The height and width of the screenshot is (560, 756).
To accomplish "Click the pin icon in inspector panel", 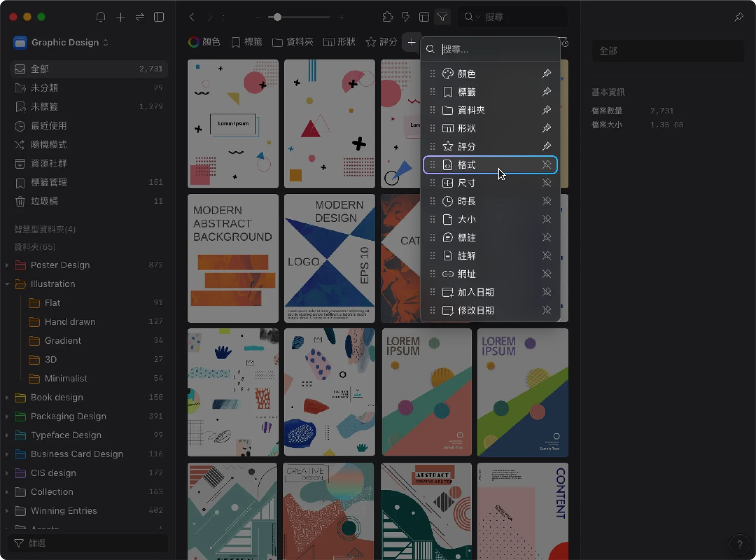I will coord(739,17).
